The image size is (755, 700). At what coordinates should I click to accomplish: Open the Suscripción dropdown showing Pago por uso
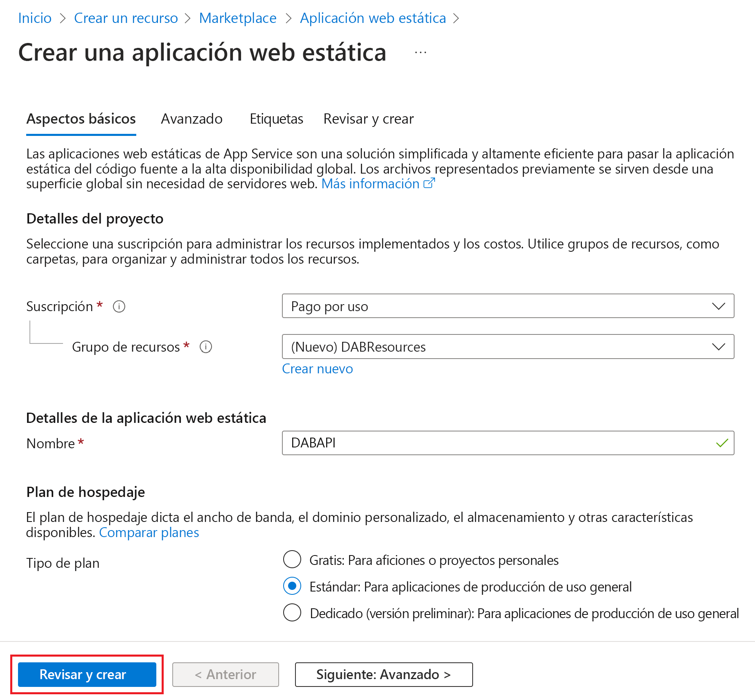tap(508, 306)
